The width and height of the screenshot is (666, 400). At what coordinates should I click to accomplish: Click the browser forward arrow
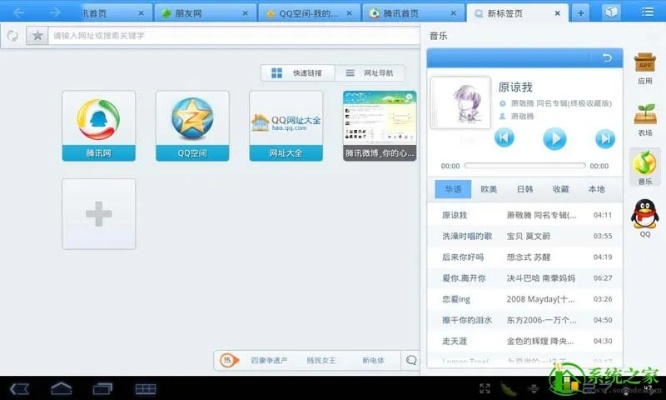54,12
